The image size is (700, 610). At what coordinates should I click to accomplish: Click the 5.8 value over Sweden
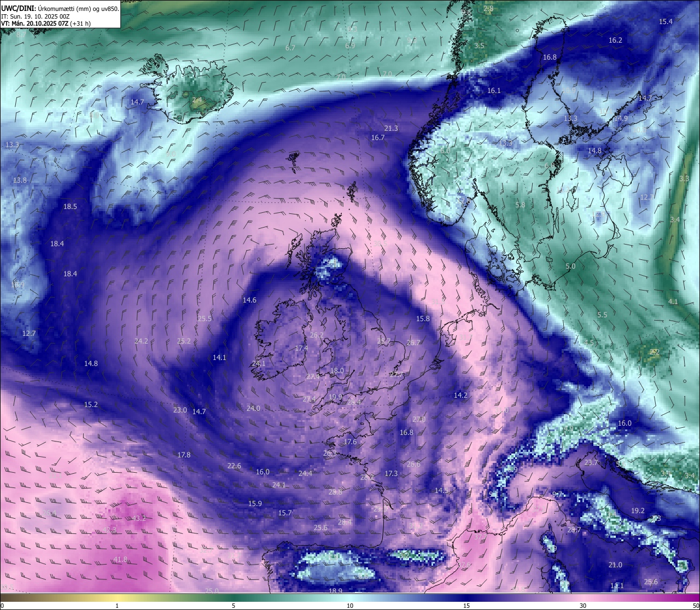click(520, 205)
